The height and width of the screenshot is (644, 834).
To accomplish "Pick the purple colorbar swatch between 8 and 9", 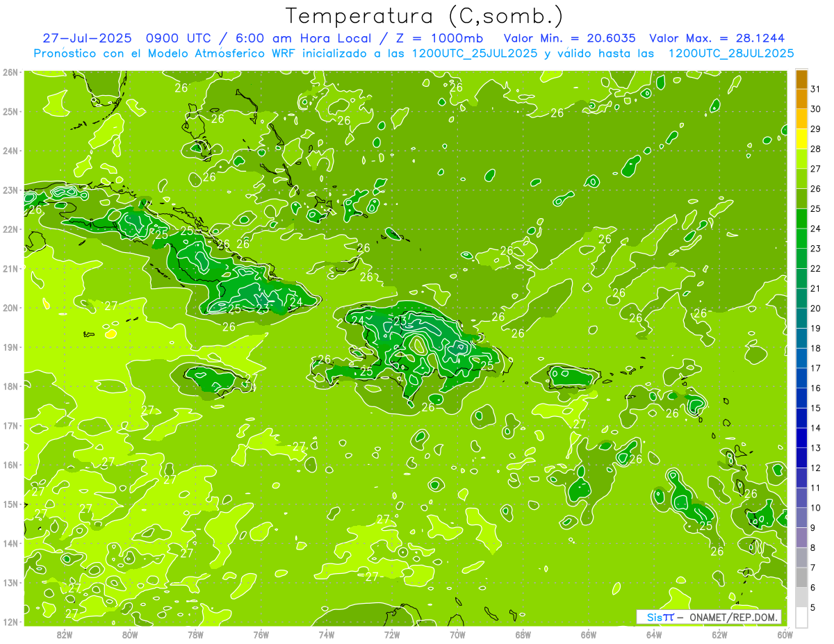I will [x=801, y=538].
